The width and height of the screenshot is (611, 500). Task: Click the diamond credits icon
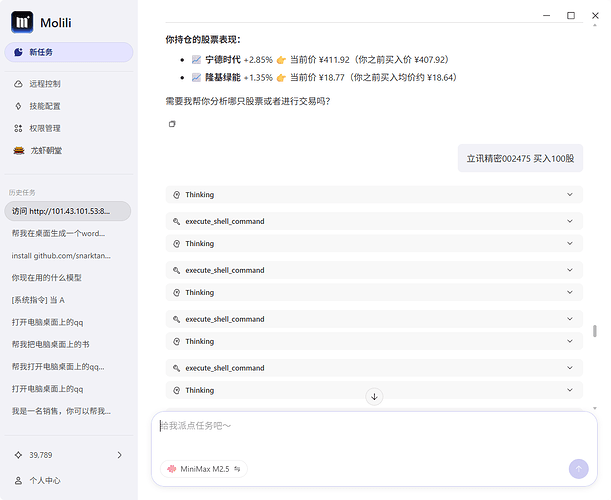(x=18, y=455)
